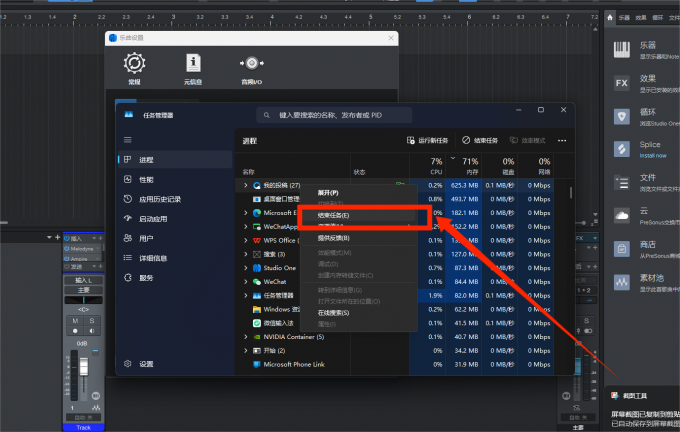Expand the Microsoft Edge process group
680x432 pixels.
pos(246,213)
